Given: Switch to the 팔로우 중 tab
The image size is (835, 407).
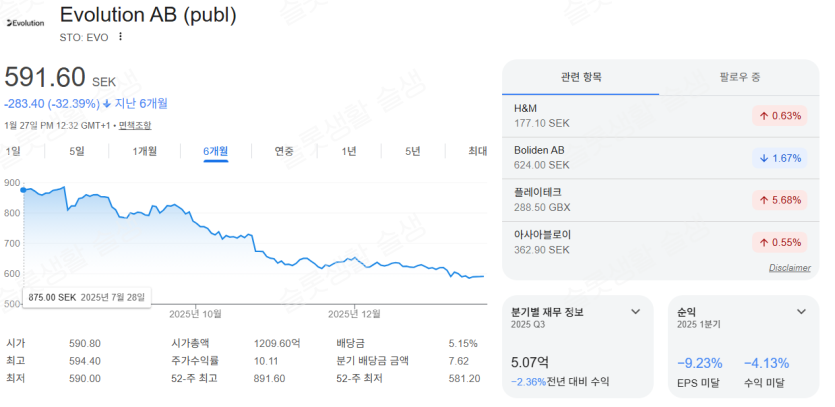Looking at the screenshot, I should point(739,77).
